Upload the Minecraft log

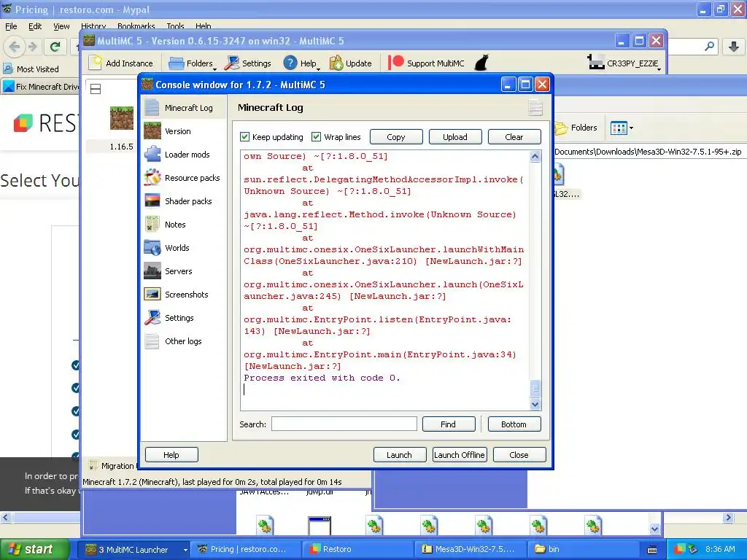455,137
